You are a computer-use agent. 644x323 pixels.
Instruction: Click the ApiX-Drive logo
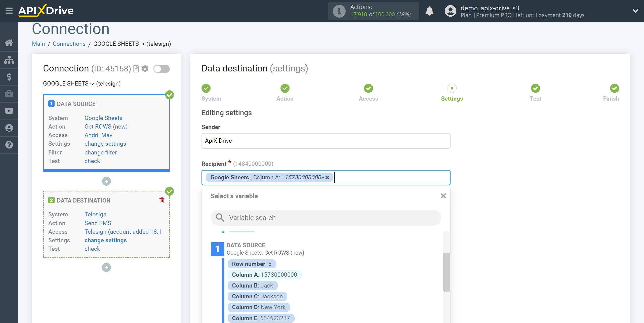click(46, 11)
